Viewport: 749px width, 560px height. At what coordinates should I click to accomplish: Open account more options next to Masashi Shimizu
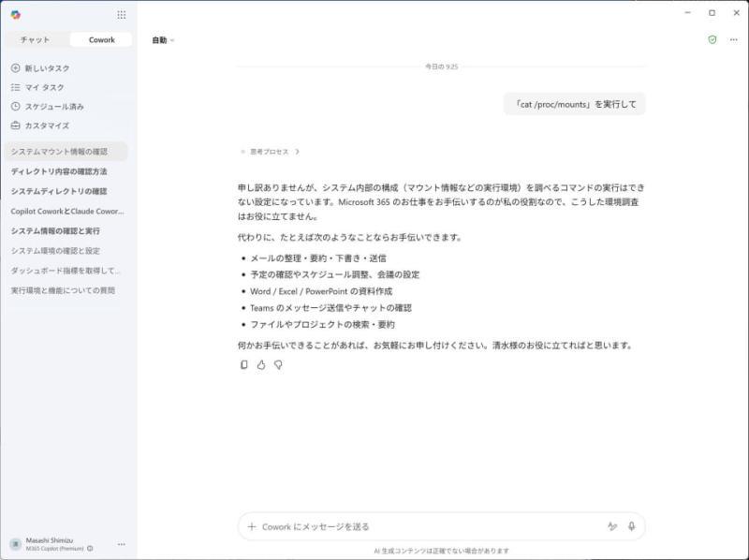pos(122,544)
